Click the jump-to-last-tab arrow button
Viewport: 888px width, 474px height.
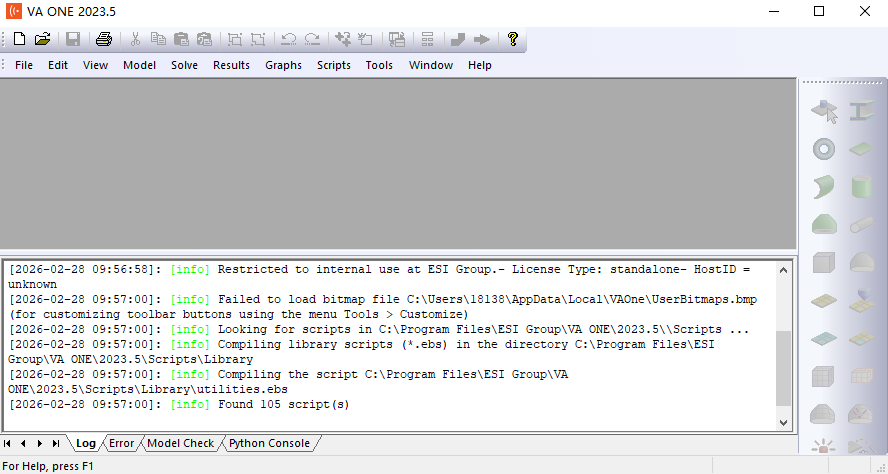(56, 443)
